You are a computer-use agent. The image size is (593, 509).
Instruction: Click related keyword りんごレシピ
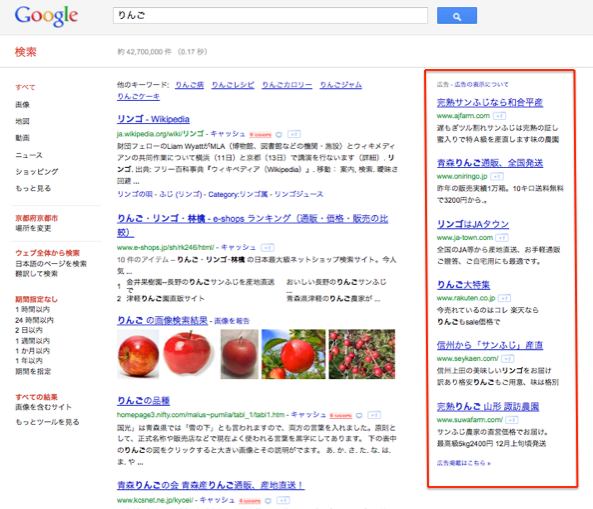pos(233,85)
